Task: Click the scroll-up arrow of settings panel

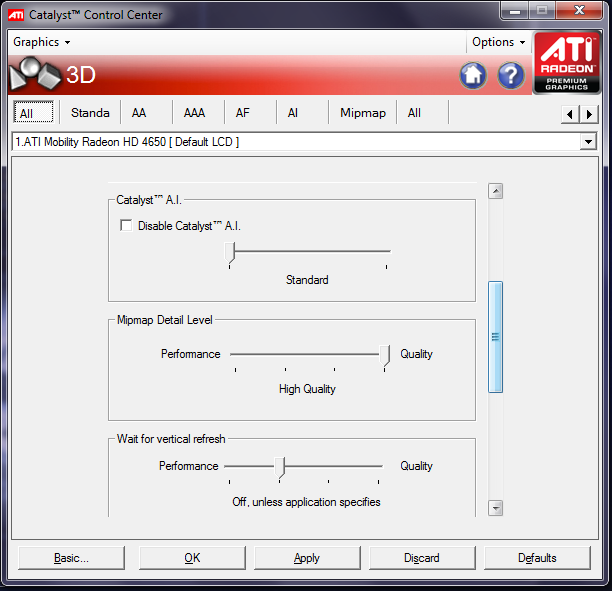Action: pyautogui.click(x=495, y=191)
